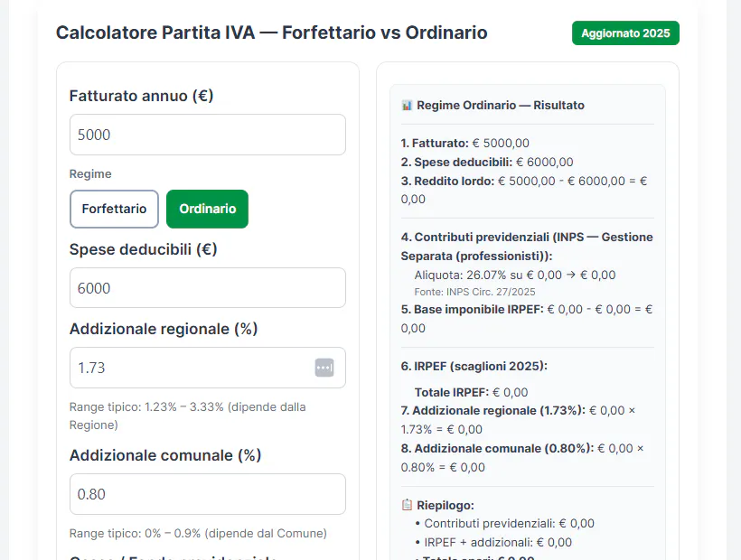741x560 pixels.
Task: Click the '4. Contributi previdenziali' heading text
Action: pyautogui.click(x=527, y=247)
